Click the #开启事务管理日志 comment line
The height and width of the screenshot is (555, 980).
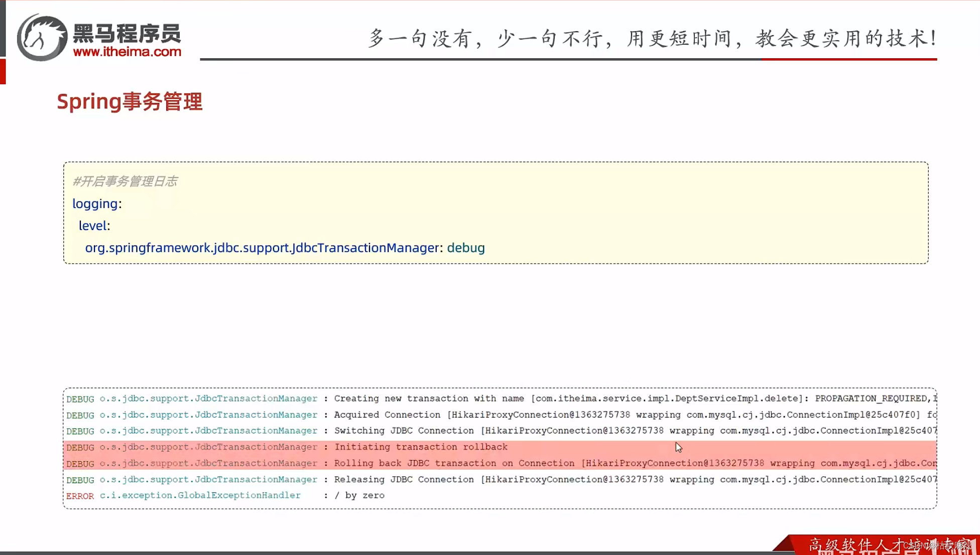pyautogui.click(x=125, y=181)
